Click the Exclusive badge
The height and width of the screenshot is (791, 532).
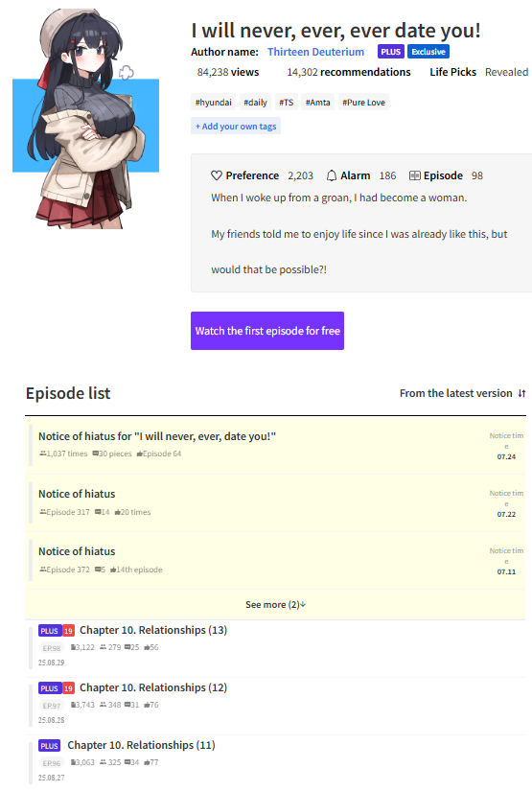[x=428, y=52]
